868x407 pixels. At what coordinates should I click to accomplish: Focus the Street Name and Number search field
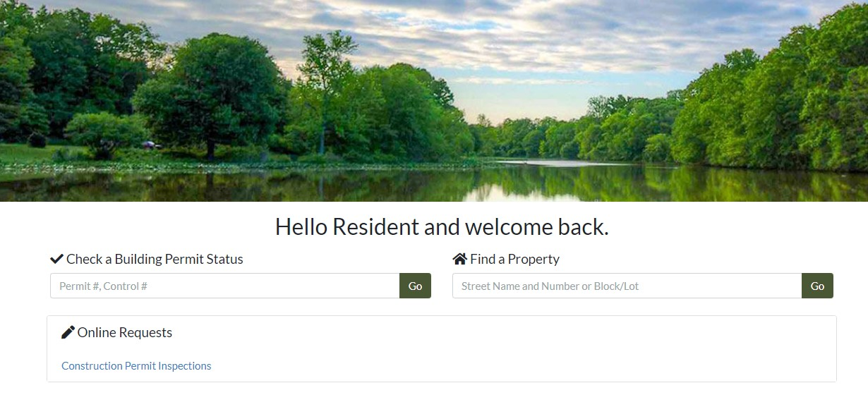[x=627, y=286]
